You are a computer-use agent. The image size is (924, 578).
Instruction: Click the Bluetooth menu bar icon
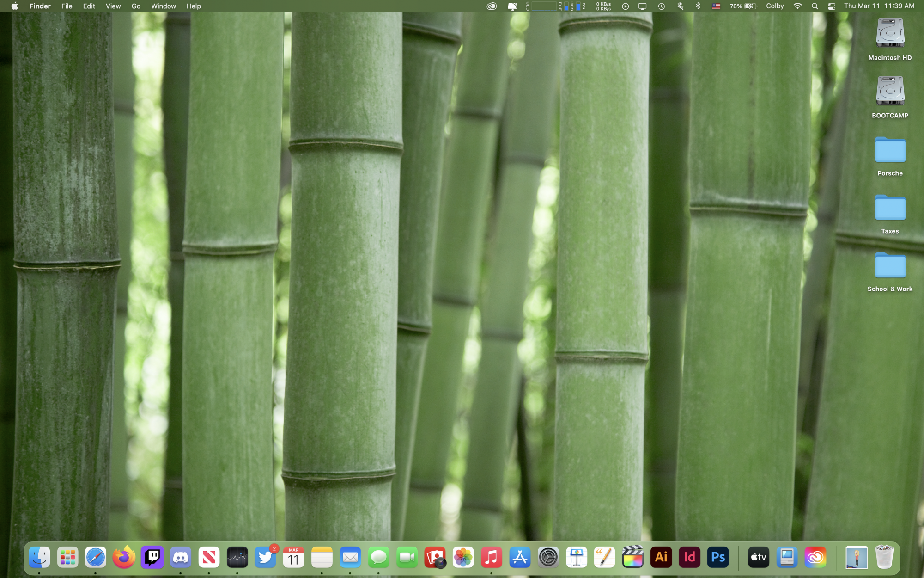pos(698,6)
